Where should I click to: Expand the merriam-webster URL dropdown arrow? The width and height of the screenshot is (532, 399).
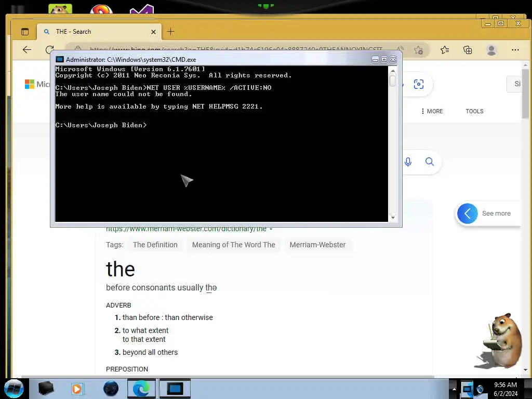coord(271,229)
